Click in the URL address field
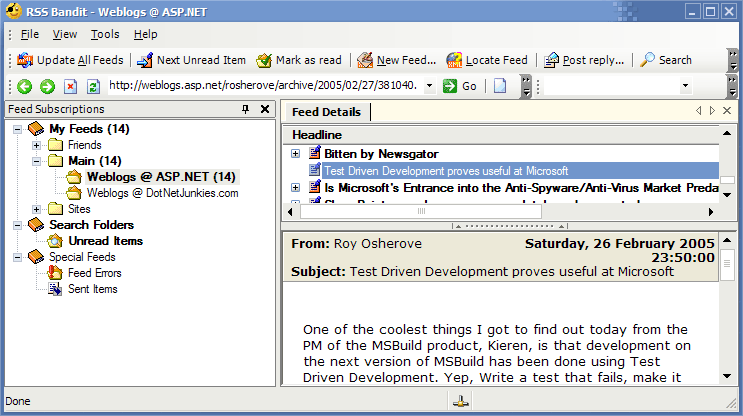This screenshot has width=743, height=416. [x=265, y=85]
